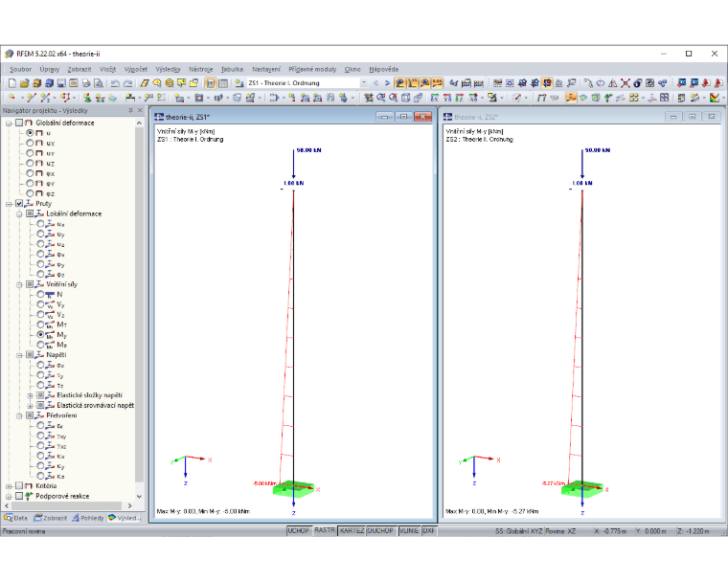Select the φZ global deformation radio
Screen dimensions: 728x581
click(30, 193)
